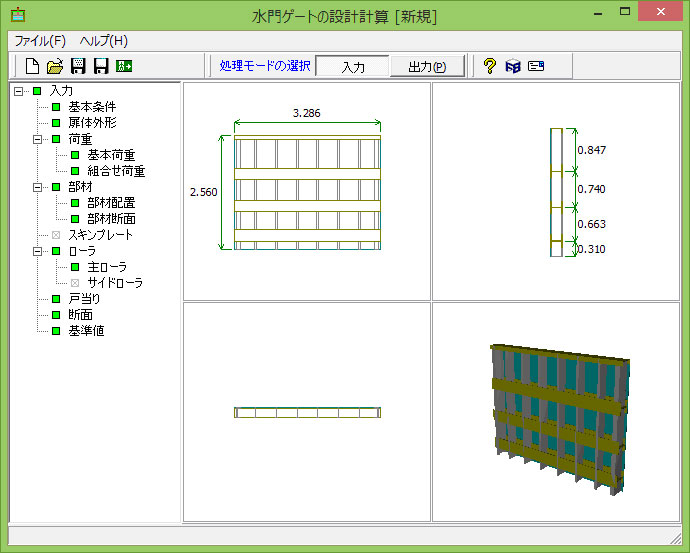Click the side view gate drawing
The height and width of the screenshot is (553, 690).
point(556,192)
